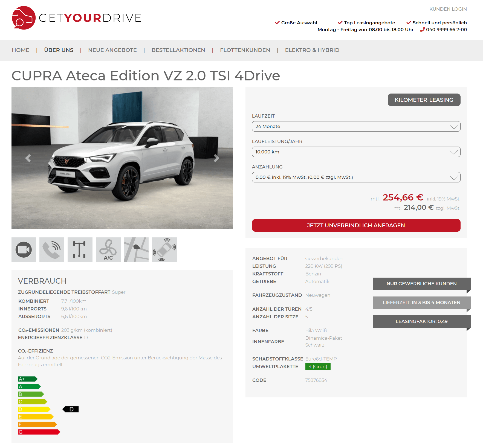
Task: Click the green 4 (Grün) Umweltplakette badge
Action: point(318,366)
